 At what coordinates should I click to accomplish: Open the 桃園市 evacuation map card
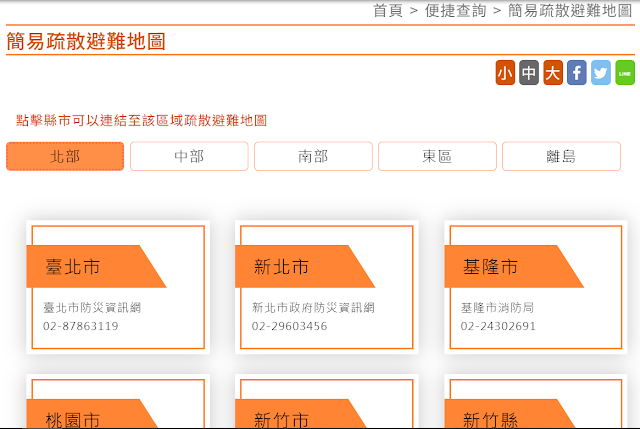[118, 401]
